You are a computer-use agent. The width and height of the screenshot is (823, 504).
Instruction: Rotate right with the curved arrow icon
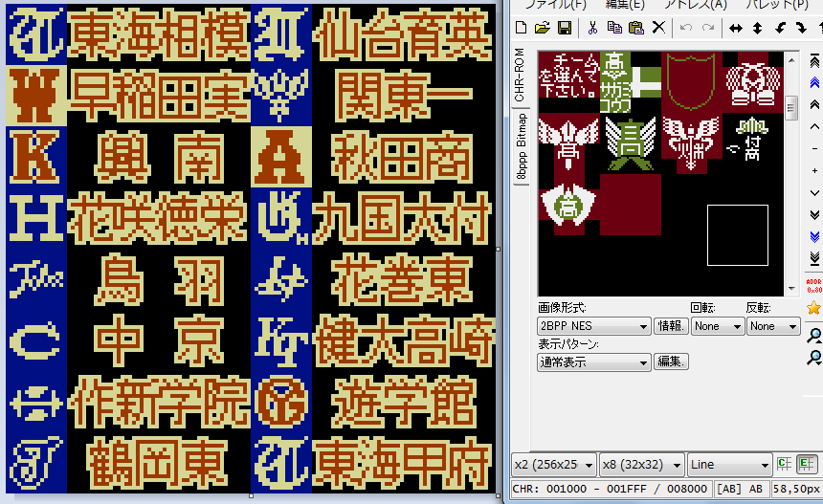pyautogui.click(x=802, y=29)
